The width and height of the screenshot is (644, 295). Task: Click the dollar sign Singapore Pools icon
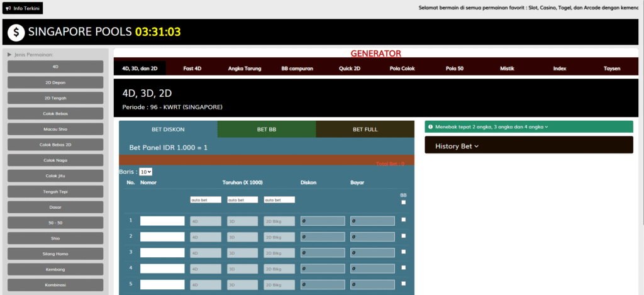pyautogui.click(x=16, y=33)
